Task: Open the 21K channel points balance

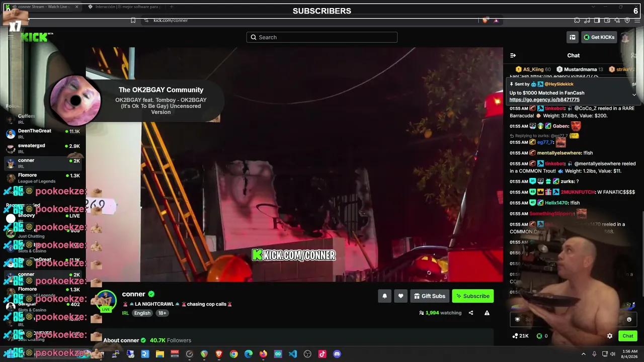Action: (x=520, y=336)
